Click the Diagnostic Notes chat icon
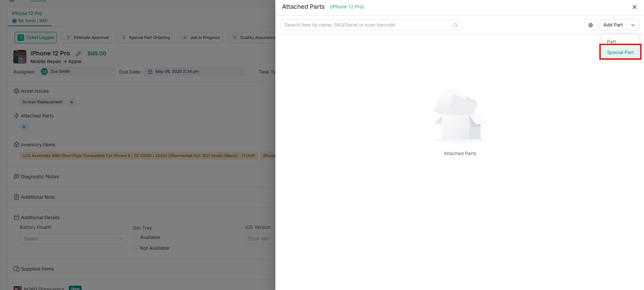The width and height of the screenshot is (644, 290). click(16, 177)
